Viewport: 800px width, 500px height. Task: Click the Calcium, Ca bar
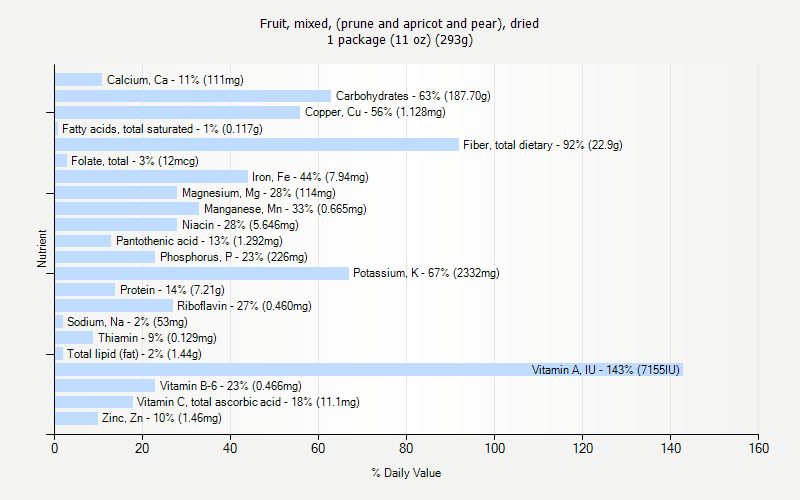click(78, 80)
